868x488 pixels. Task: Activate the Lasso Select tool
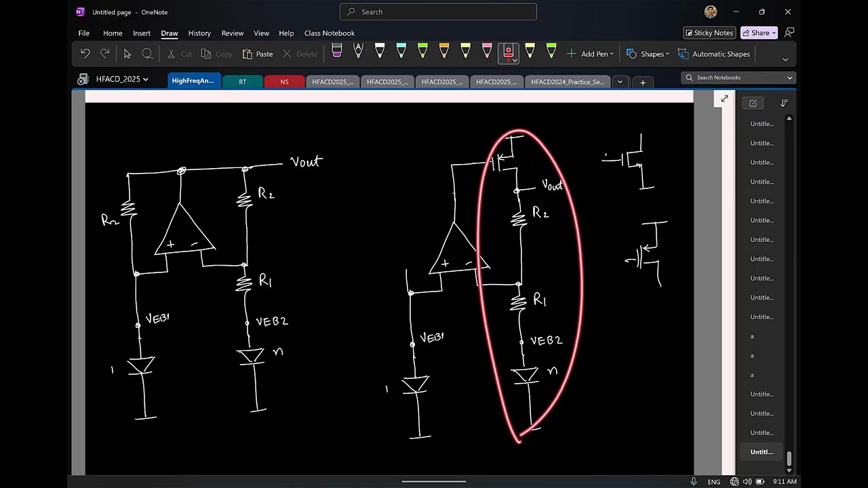pyautogui.click(x=147, y=54)
